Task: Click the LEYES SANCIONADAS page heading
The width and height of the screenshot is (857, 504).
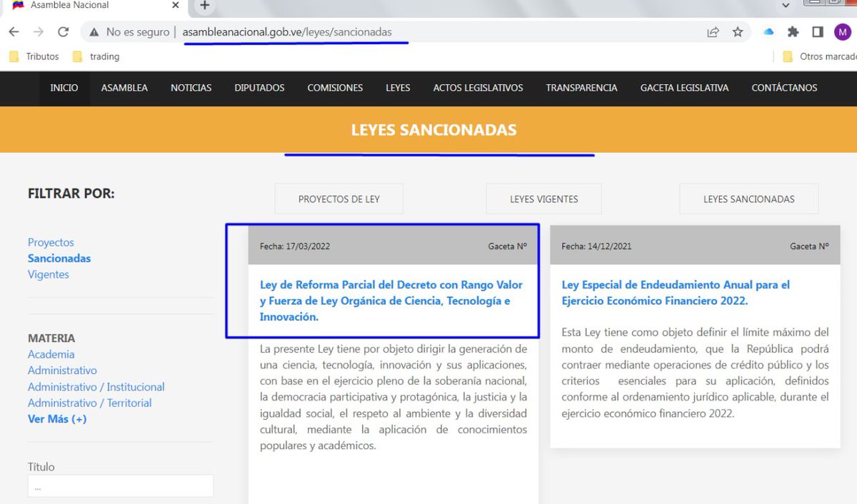Action: coord(433,130)
